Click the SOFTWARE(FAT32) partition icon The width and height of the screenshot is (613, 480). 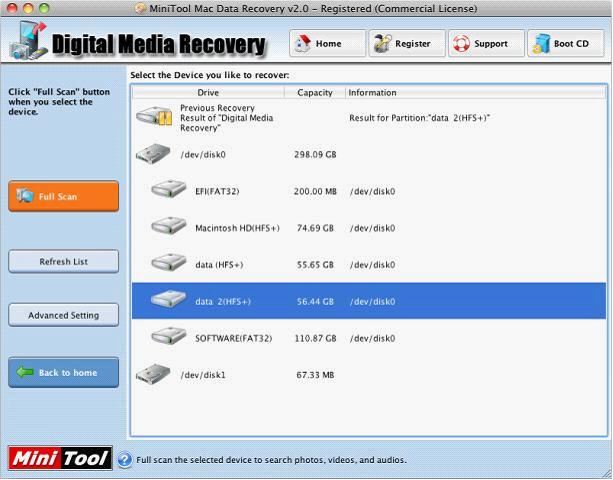coord(168,336)
